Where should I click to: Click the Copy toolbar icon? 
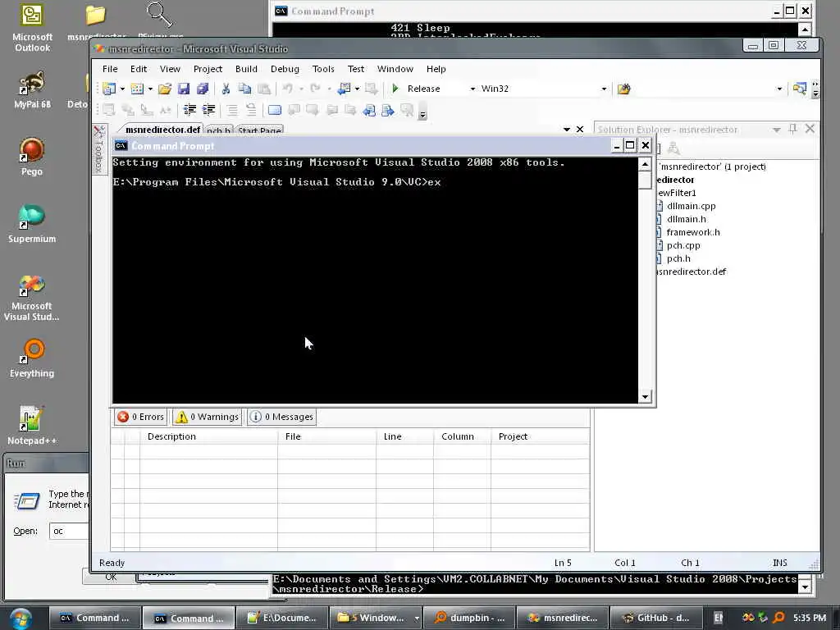click(x=244, y=89)
